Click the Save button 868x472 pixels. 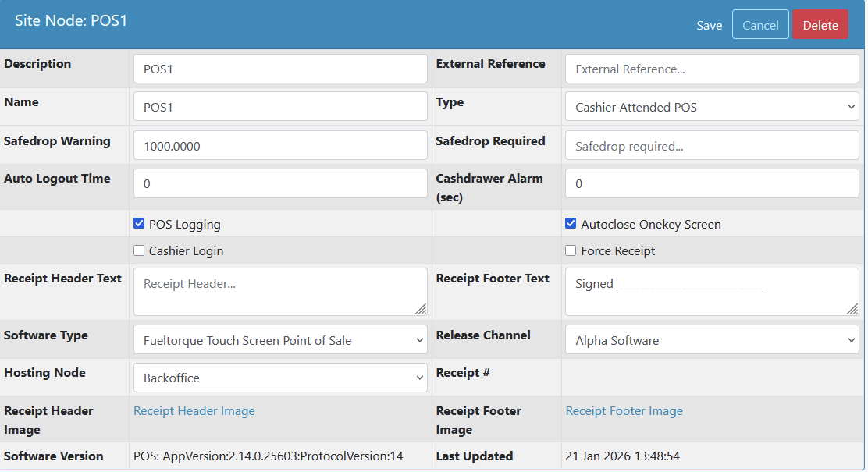tap(709, 26)
